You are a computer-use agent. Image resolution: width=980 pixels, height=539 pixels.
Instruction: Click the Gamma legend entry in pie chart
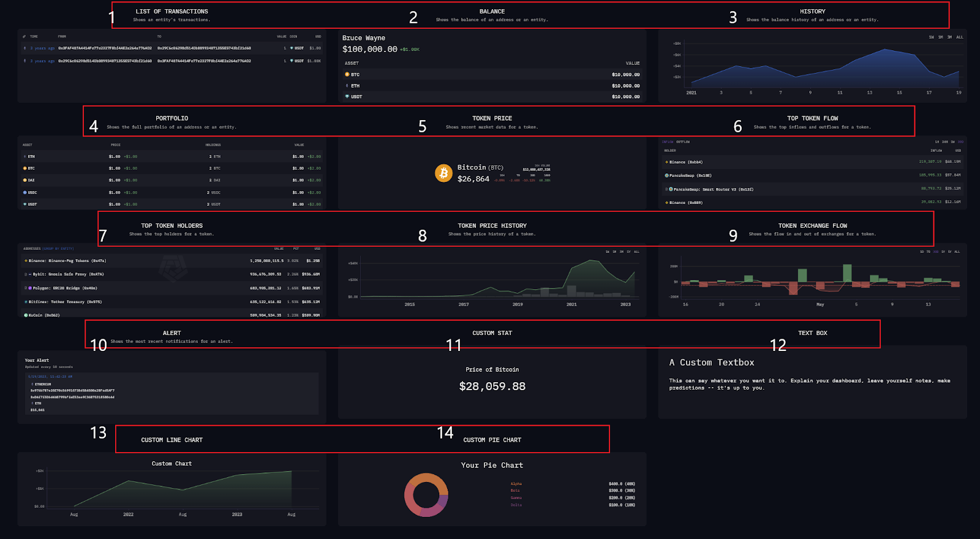(516, 498)
